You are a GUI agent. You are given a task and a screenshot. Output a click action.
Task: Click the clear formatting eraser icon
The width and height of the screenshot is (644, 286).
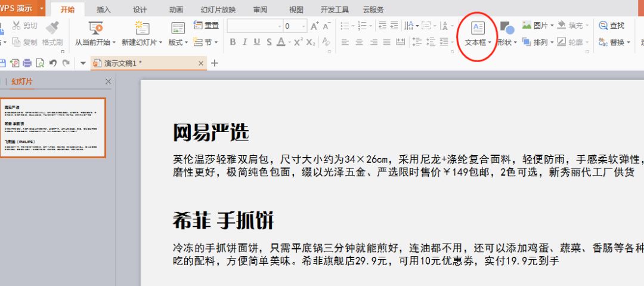coord(326,42)
